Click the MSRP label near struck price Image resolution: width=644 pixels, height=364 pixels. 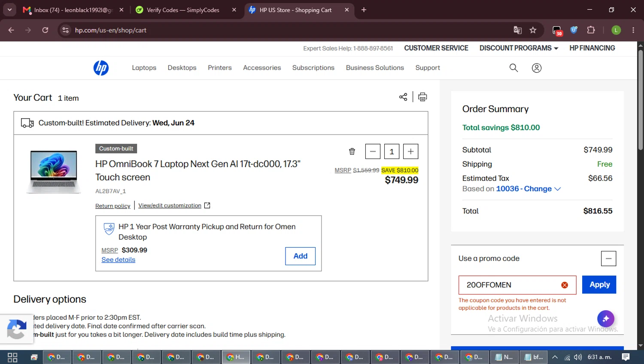tap(343, 170)
